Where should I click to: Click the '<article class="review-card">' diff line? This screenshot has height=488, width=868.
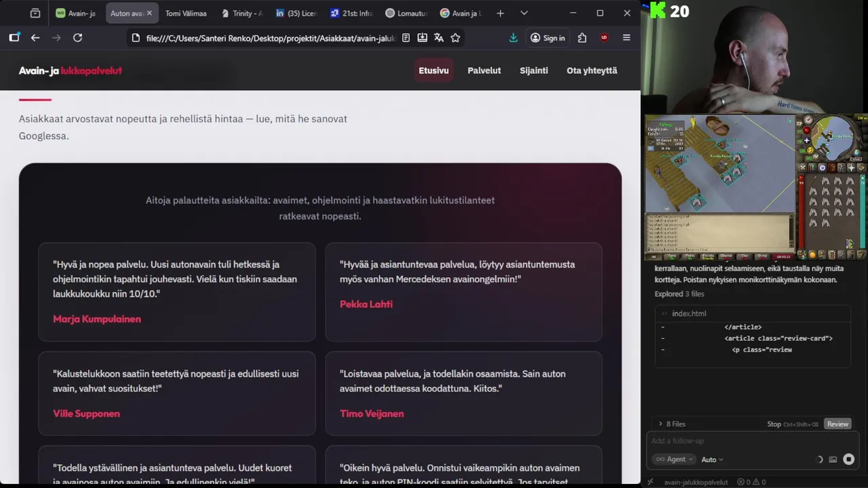point(778,338)
